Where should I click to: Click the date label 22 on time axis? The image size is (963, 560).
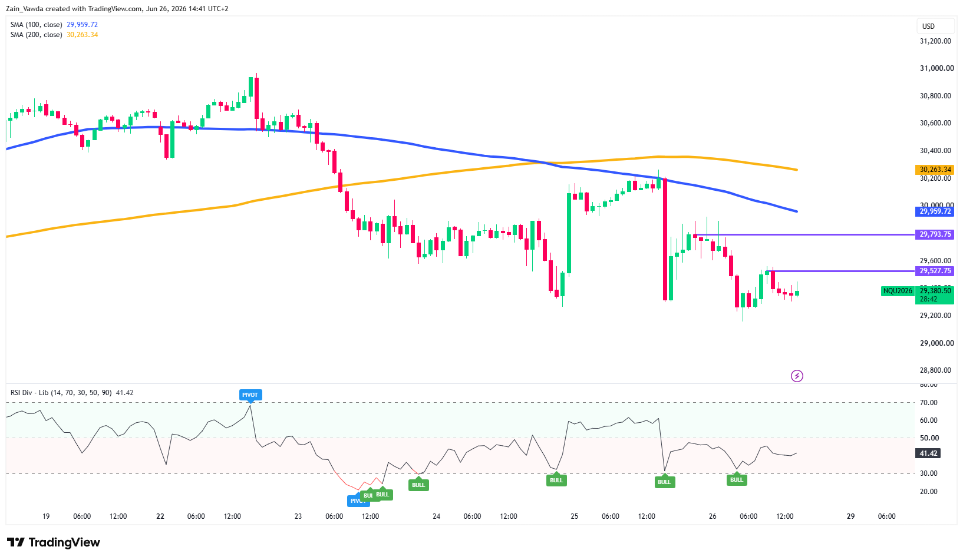(x=160, y=516)
